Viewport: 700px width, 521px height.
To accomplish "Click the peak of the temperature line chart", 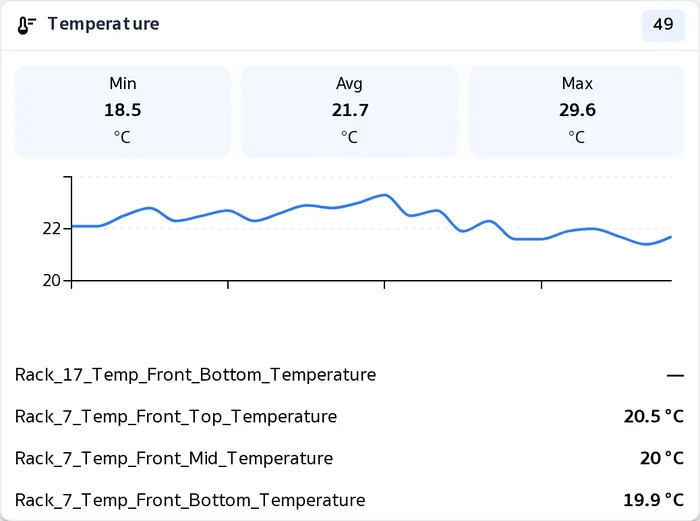I will pos(385,195).
